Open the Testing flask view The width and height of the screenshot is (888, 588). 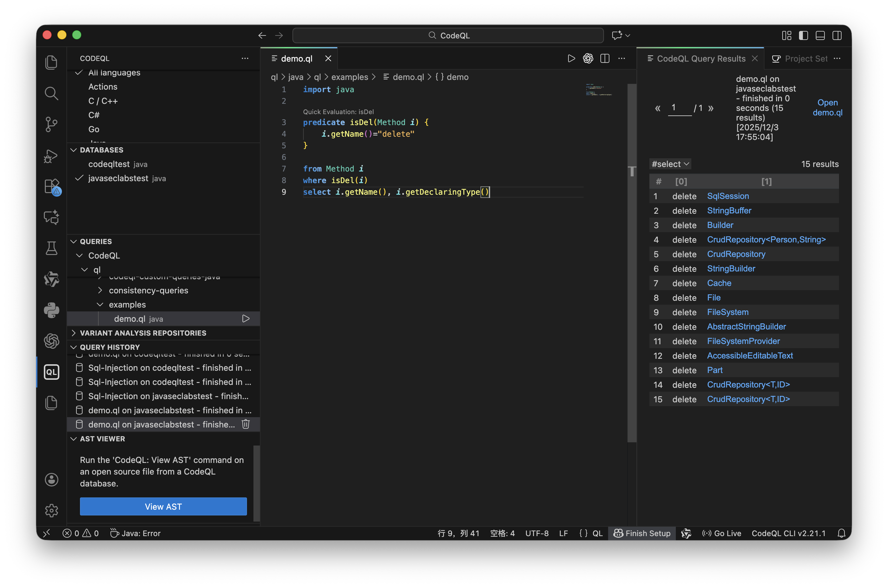(x=51, y=248)
